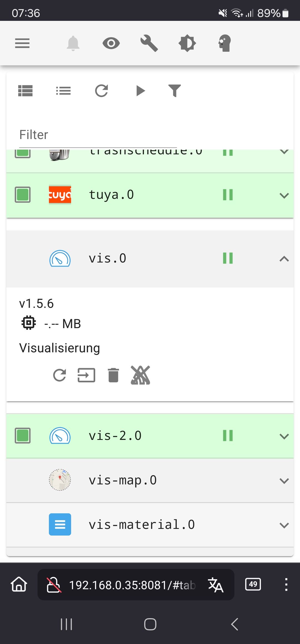This screenshot has height=644, width=300.
Task: Restart vis.0 using the reload icon
Action: tap(60, 375)
